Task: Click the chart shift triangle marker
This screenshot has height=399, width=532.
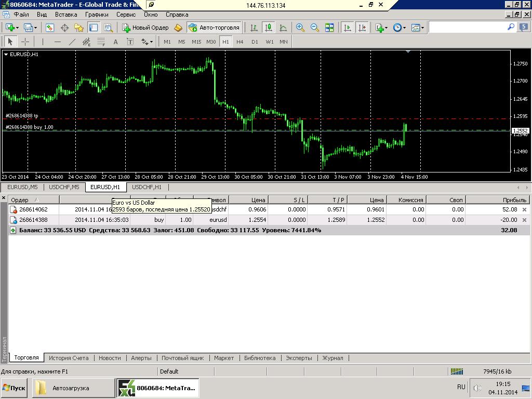Action: (408, 51)
